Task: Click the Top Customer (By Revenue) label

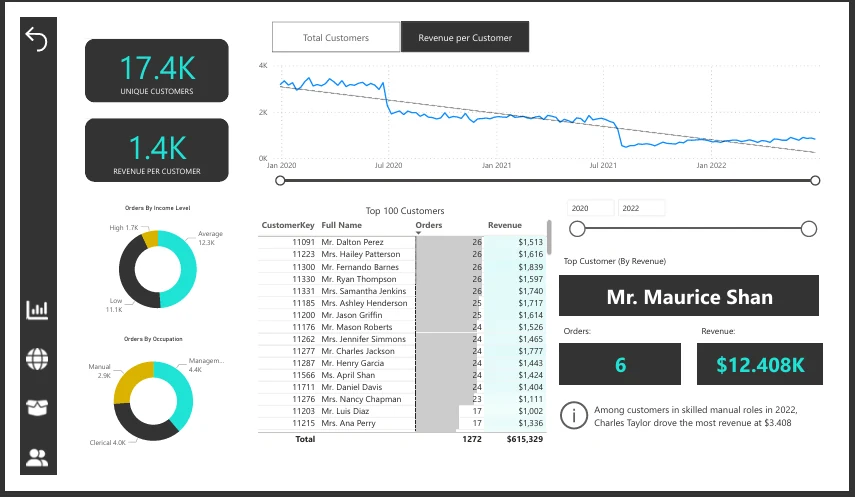Action: [x=615, y=261]
